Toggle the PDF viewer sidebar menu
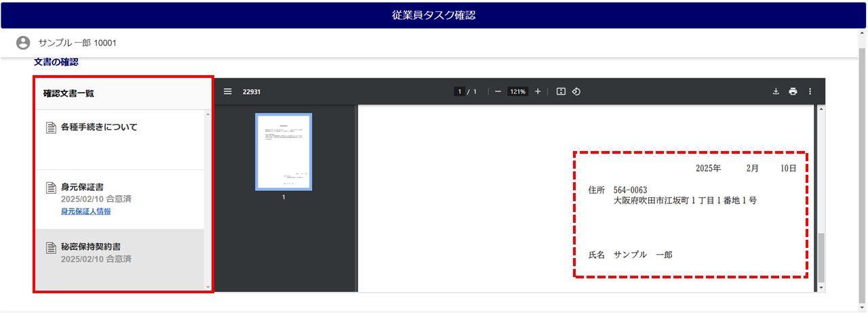The height and width of the screenshot is (317, 868). pyautogui.click(x=228, y=92)
